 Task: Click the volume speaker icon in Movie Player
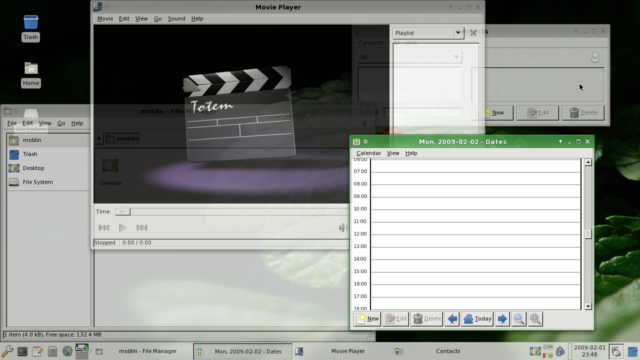click(x=342, y=228)
